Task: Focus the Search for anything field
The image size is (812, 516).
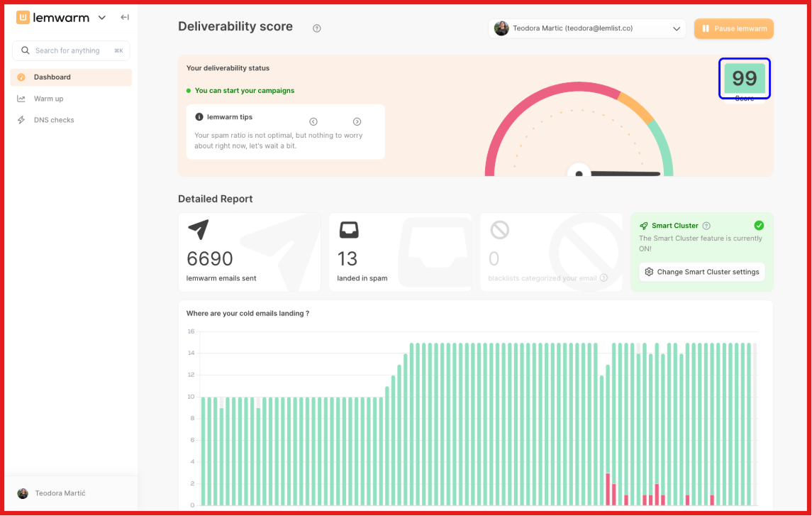Action: 71,51
